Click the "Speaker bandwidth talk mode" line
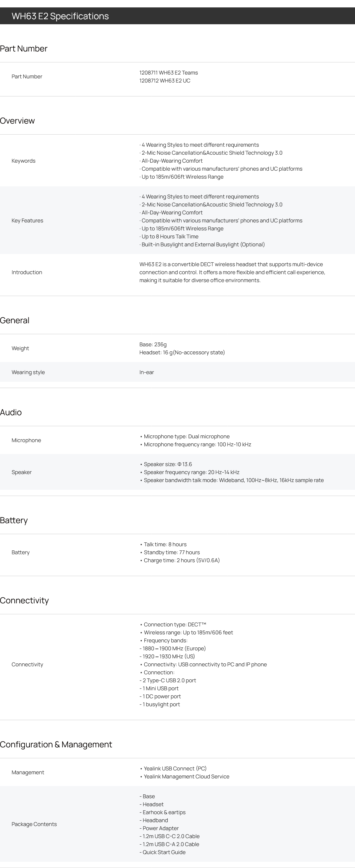This screenshot has height=868, width=355. coord(232,481)
